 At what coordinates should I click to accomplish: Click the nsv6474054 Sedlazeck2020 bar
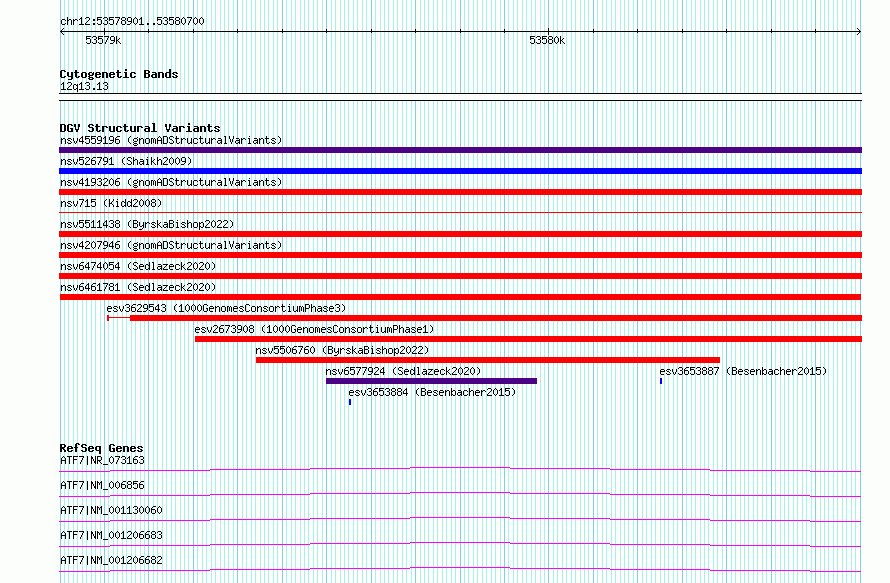pyautogui.click(x=460, y=276)
